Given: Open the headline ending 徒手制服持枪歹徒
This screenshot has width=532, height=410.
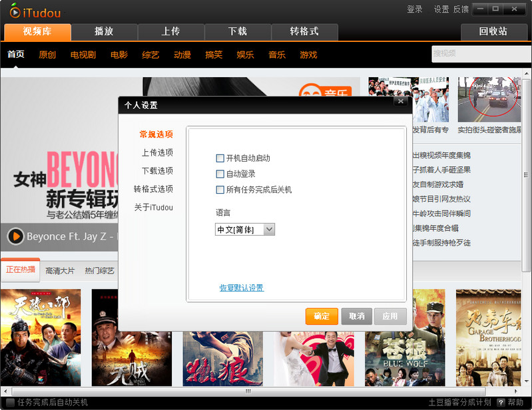Looking at the screenshot, I should tap(441, 243).
